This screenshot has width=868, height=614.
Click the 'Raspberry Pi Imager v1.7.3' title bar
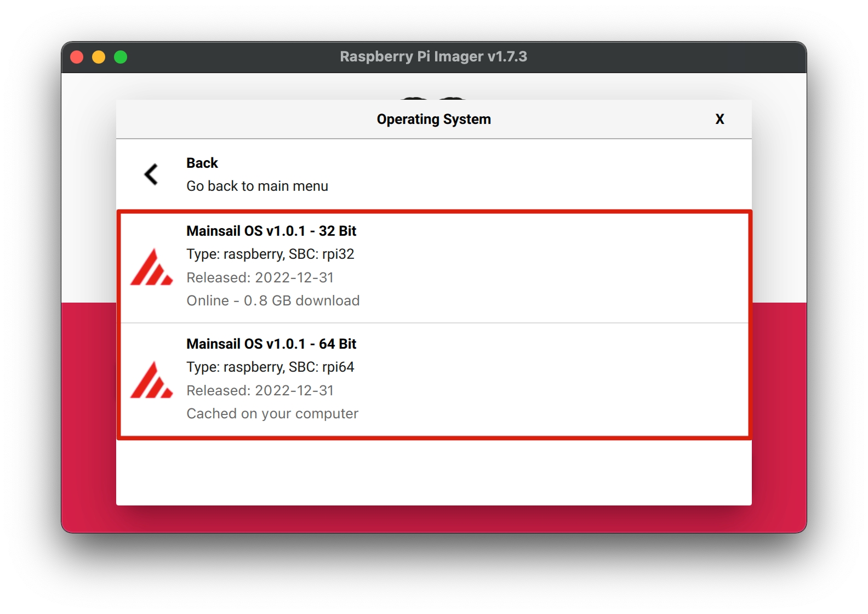click(433, 56)
